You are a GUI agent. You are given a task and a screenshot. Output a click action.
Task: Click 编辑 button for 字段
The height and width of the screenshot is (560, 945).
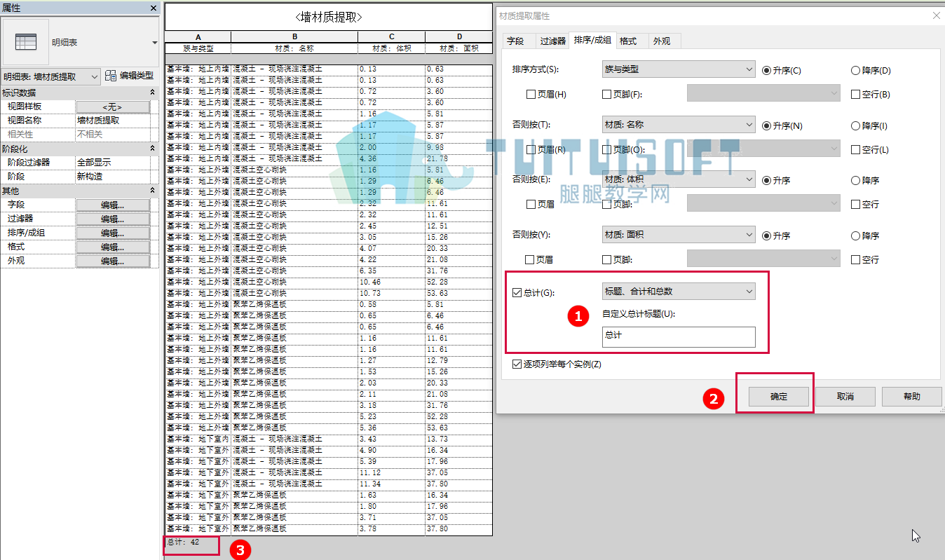pyautogui.click(x=113, y=205)
